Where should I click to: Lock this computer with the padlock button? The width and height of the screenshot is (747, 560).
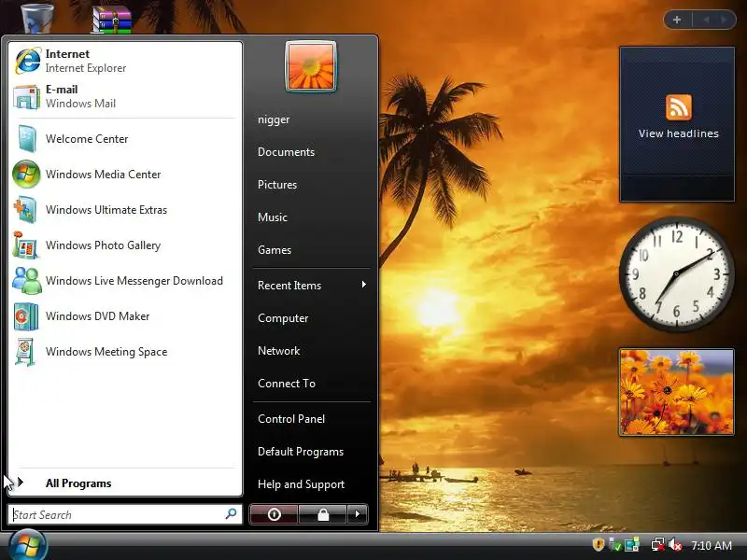[x=323, y=514]
